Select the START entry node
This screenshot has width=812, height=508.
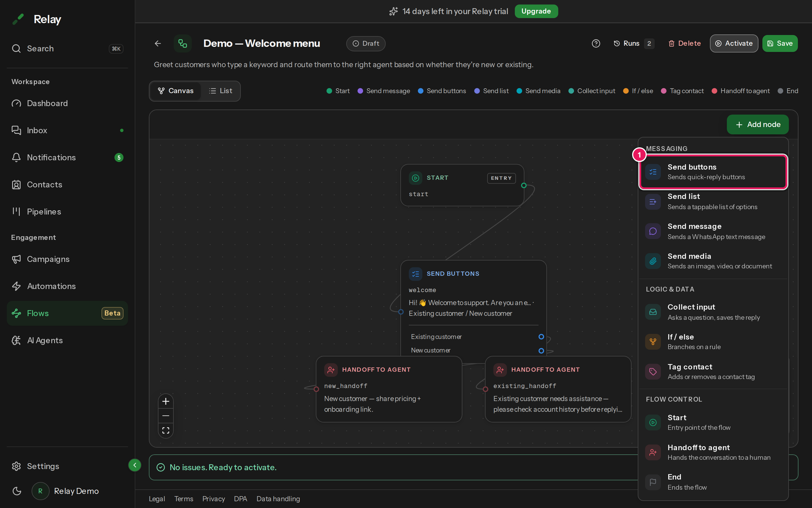pos(462,185)
